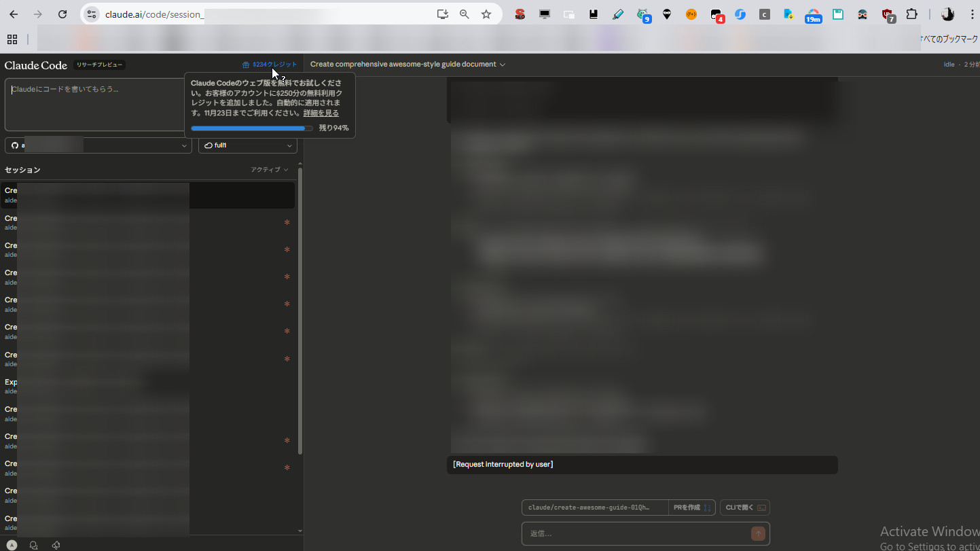Viewport: 980px width, 551px height.
Task: Open すべてのブックマーク in the bookmarks bar
Action: pos(951,39)
